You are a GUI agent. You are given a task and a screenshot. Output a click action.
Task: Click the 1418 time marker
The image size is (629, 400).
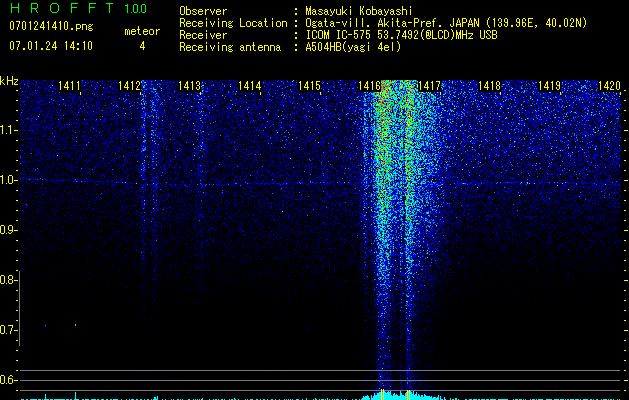pyautogui.click(x=489, y=85)
